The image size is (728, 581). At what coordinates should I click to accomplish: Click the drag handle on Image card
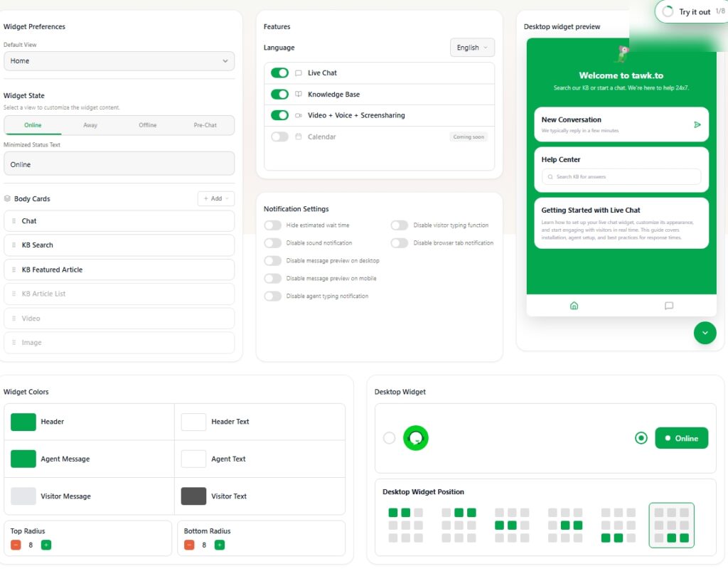pos(14,343)
